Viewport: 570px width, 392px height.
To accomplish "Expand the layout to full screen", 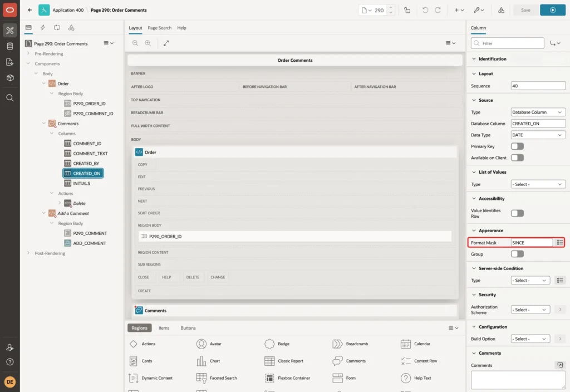I will (166, 43).
